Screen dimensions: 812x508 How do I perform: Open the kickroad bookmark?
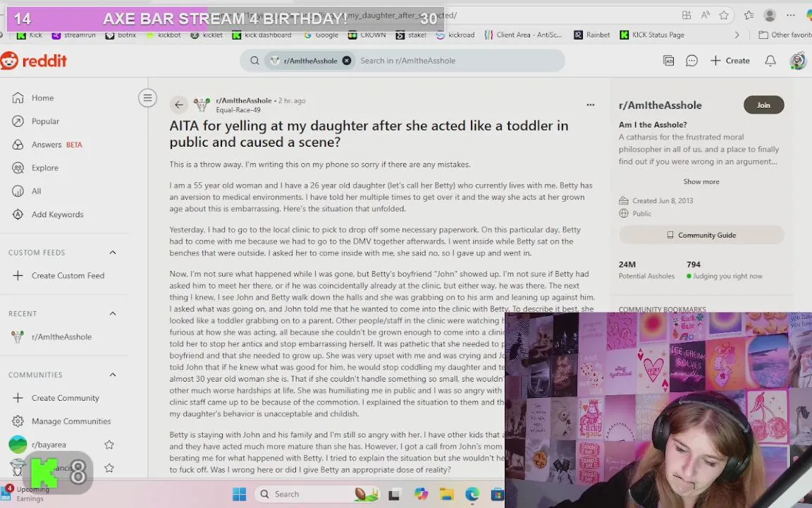click(455, 35)
